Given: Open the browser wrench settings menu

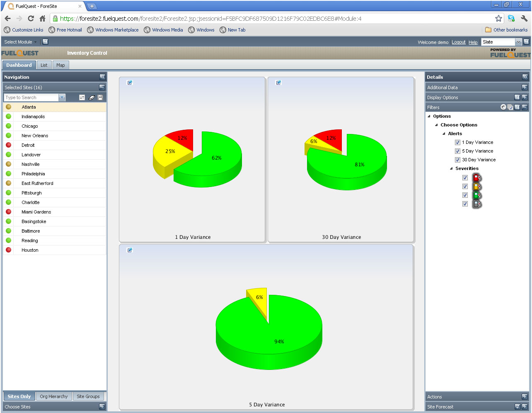Looking at the screenshot, I should pos(524,18).
